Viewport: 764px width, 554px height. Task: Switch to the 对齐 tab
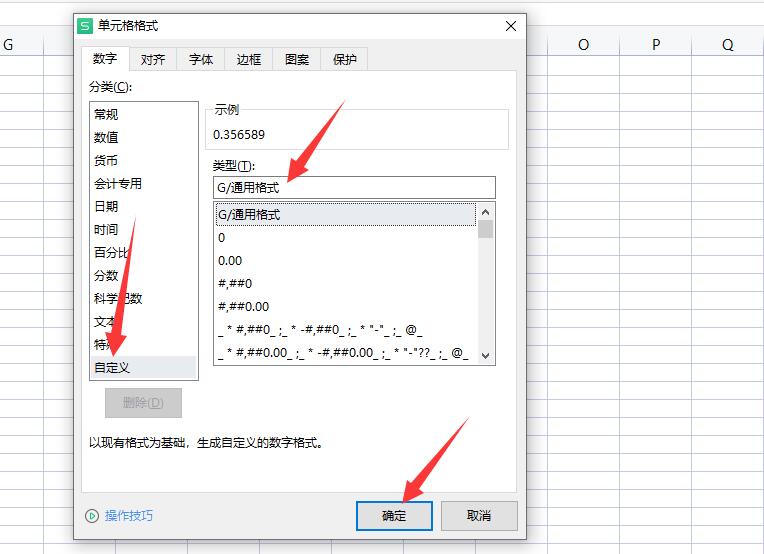pos(153,60)
